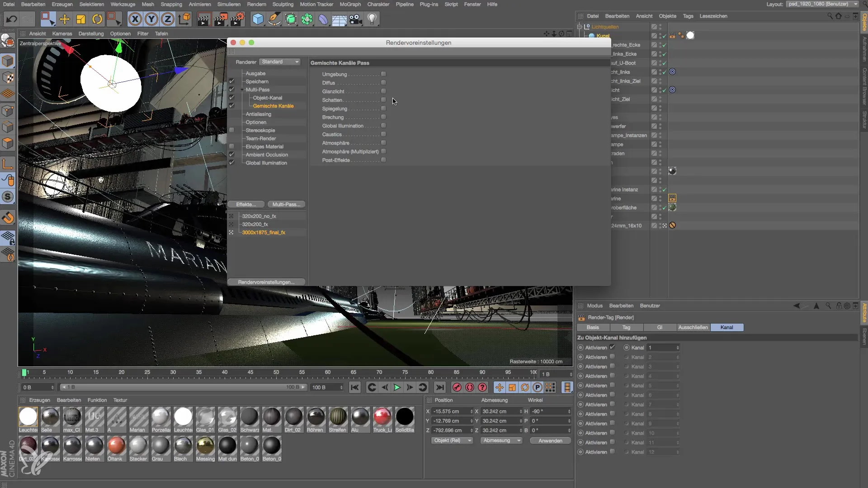The height and width of the screenshot is (488, 868).
Task: Toggle the Ambient Occlusion checkbox
Action: click(x=231, y=155)
